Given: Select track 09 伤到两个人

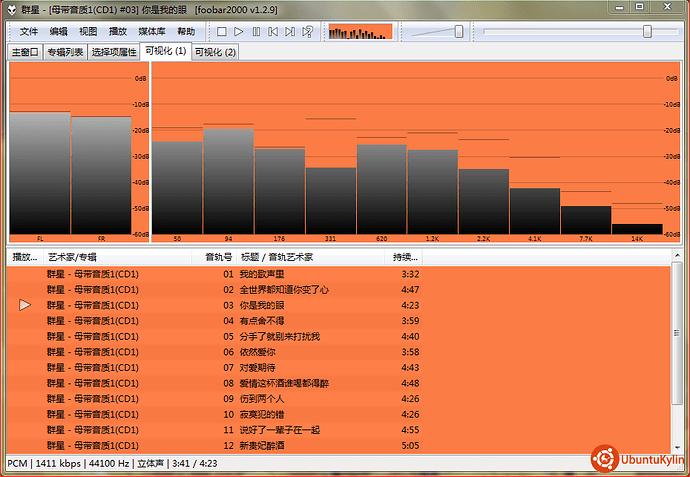Looking at the screenshot, I should (x=338, y=399).
